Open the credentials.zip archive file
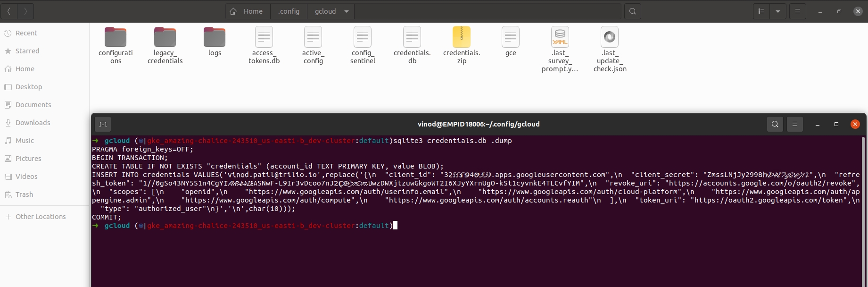Image resolution: width=868 pixels, height=287 pixels. click(461, 38)
